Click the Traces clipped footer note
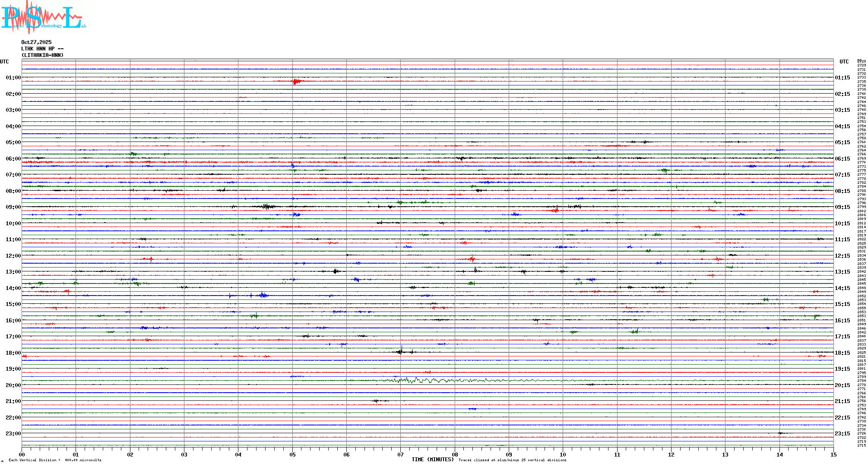868x466 pixels. point(512,460)
